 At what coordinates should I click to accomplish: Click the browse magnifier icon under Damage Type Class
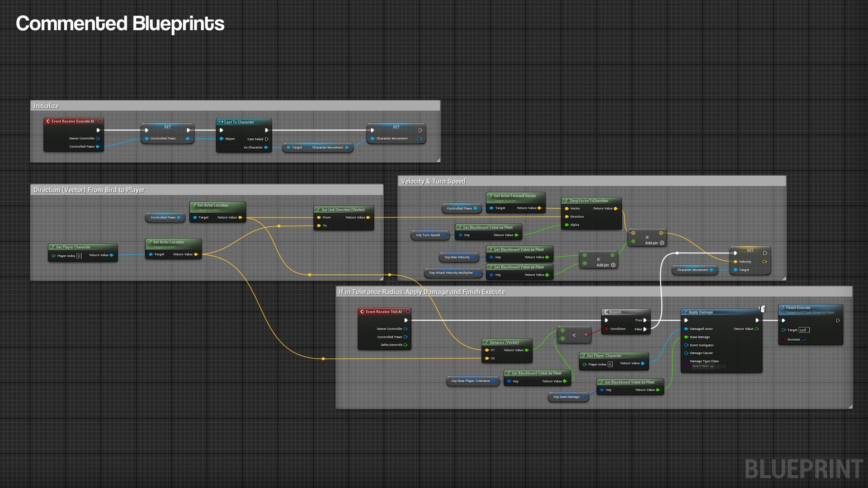[x=724, y=366]
